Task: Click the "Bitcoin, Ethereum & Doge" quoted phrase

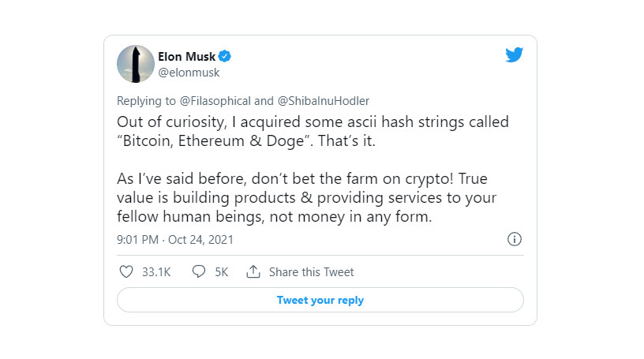Action: (x=214, y=141)
